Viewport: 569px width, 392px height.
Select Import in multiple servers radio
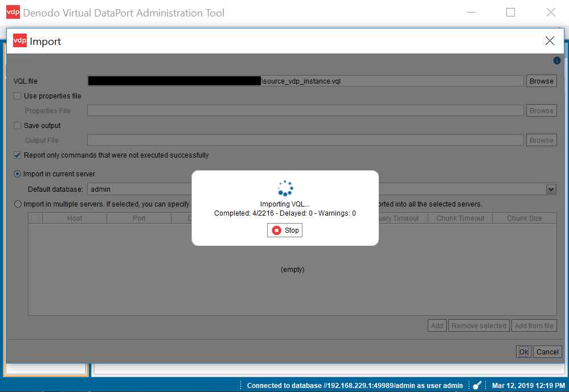coord(18,204)
